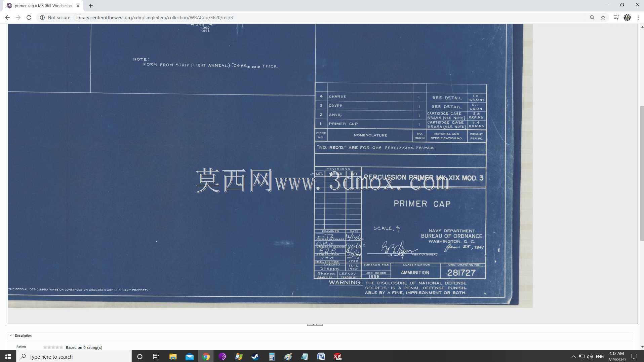This screenshot has height=362, width=644.
Task: Open the clock showing 4:12 AM
Action: [616, 357]
